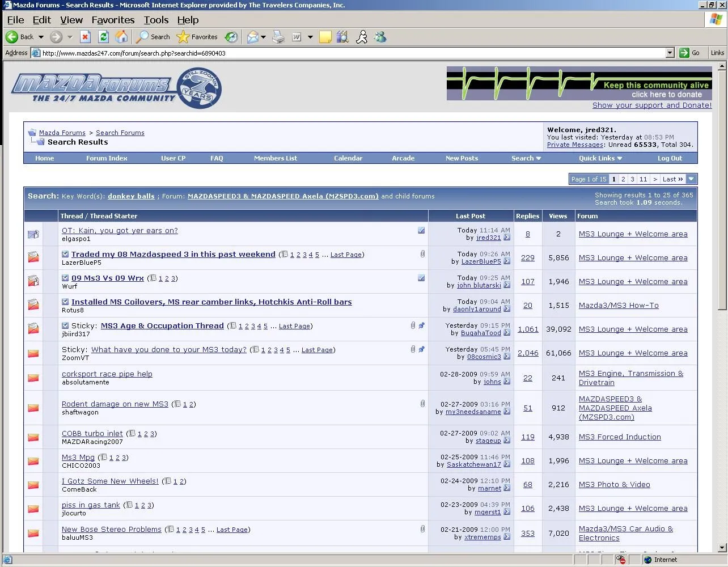Print the page using the printer icon

click(x=278, y=37)
